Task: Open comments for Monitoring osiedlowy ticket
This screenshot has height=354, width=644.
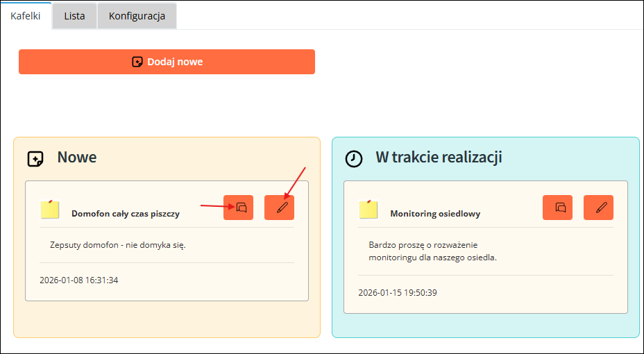Action: pos(557,208)
